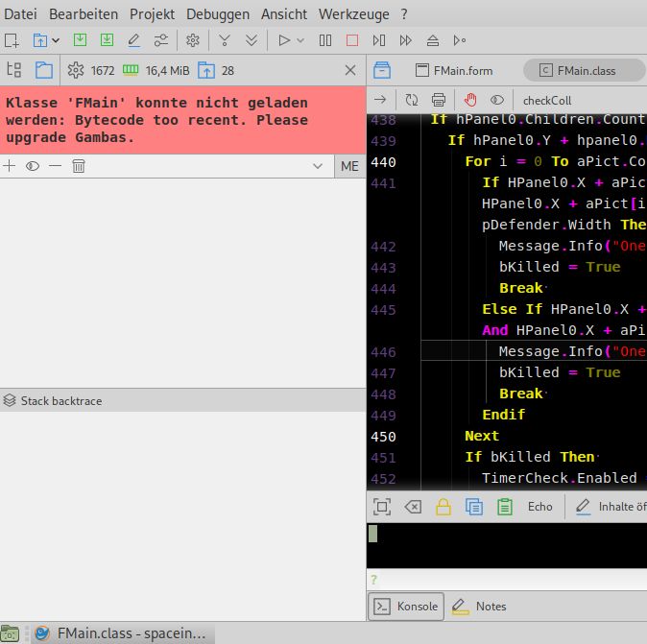Pause program execution

(325, 40)
